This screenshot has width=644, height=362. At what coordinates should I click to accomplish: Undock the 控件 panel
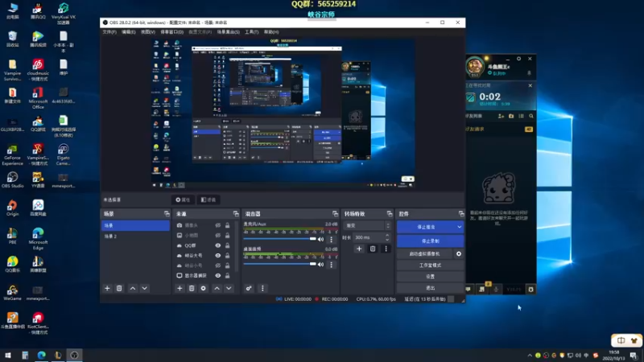click(461, 214)
